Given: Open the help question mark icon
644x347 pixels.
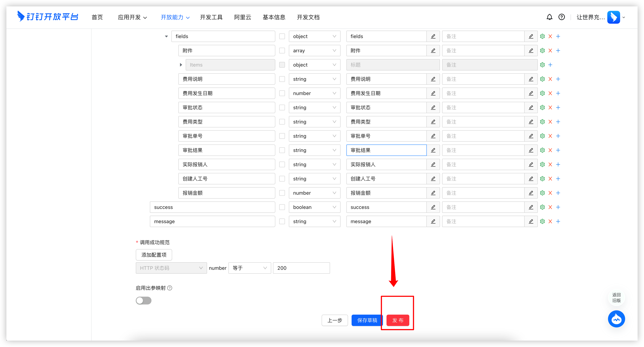Looking at the screenshot, I should pyautogui.click(x=561, y=17).
